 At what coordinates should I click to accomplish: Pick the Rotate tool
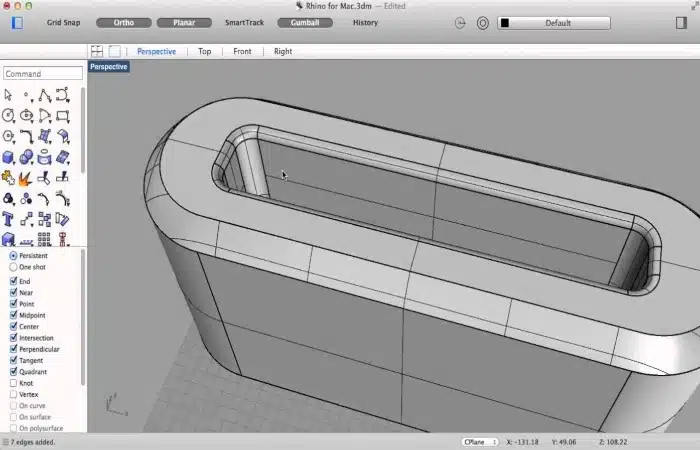coord(62,219)
